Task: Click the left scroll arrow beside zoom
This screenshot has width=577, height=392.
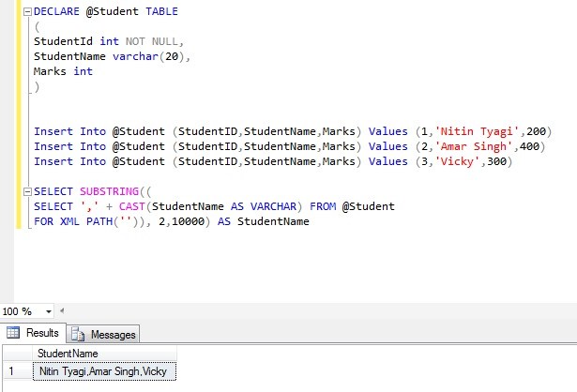Action: pyautogui.click(x=63, y=311)
